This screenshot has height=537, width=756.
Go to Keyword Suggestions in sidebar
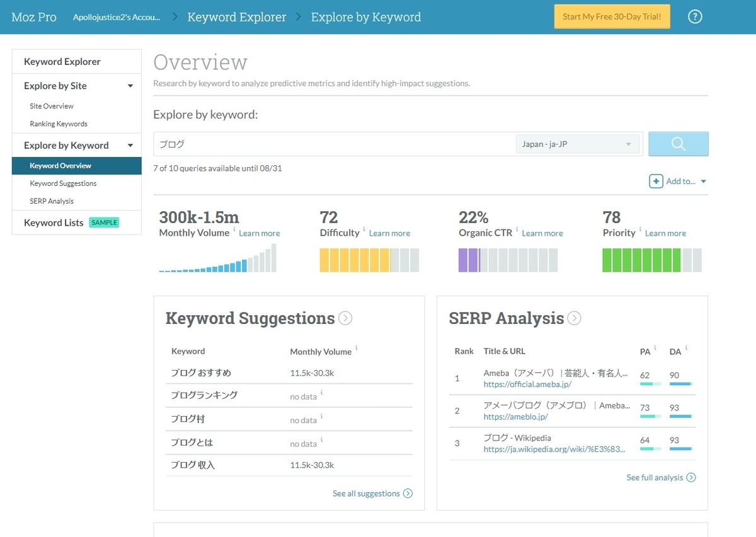(x=63, y=183)
